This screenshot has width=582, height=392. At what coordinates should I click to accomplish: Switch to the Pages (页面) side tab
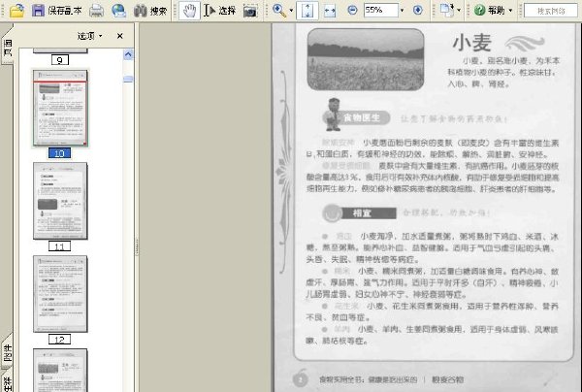tap(7, 46)
